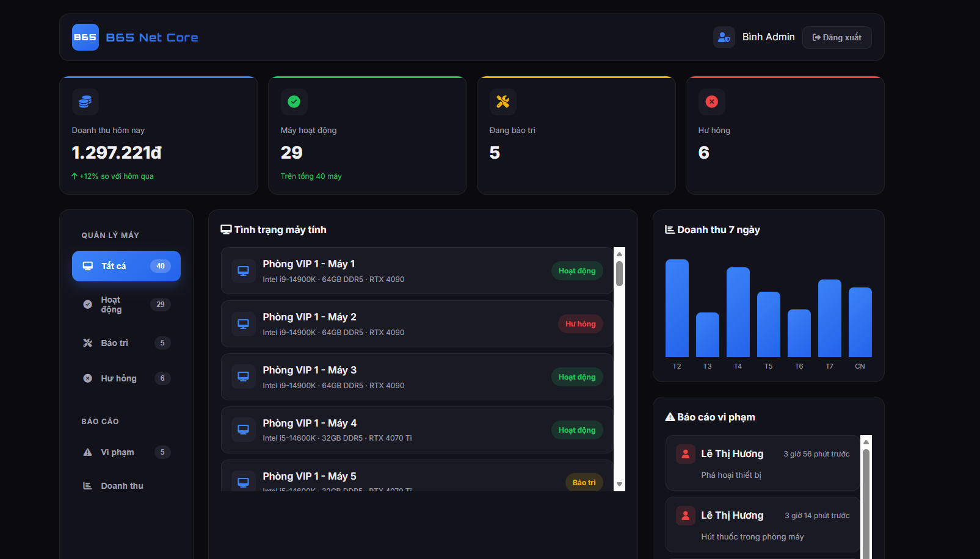Click the green checkmark active machines icon
980x559 pixels.
tap(294, 101)
